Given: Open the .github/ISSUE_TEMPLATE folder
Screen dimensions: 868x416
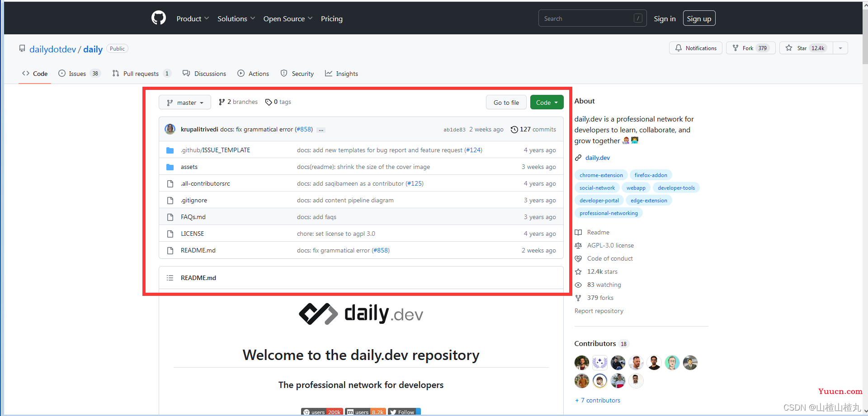Looking at the screenshot, I should pos(215,150).
